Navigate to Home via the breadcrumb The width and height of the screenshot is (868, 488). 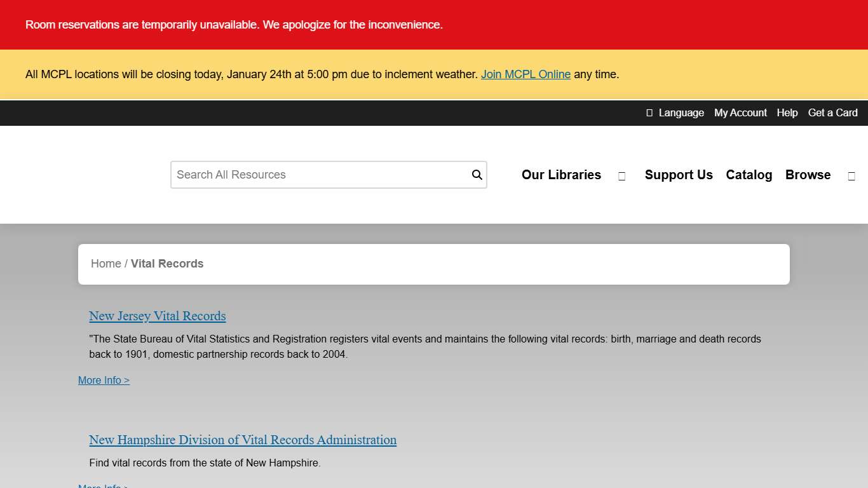105,263
